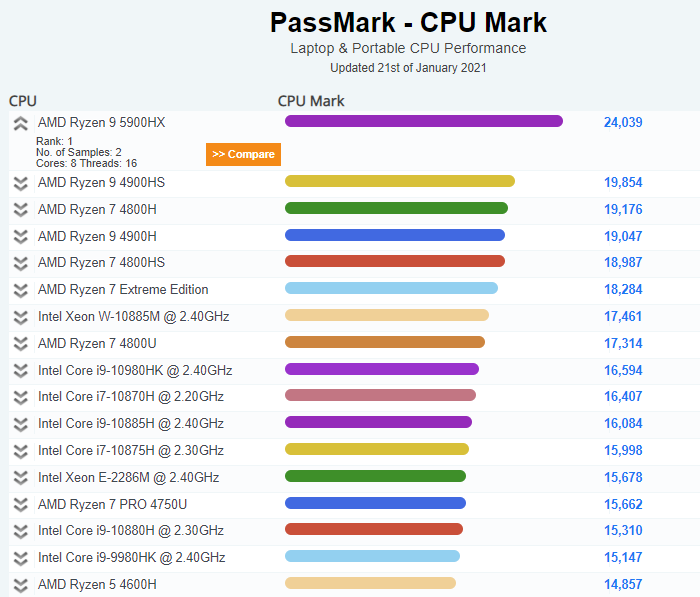Click the 19,047 score value
700x597 pixels.
tap(623, 236)
